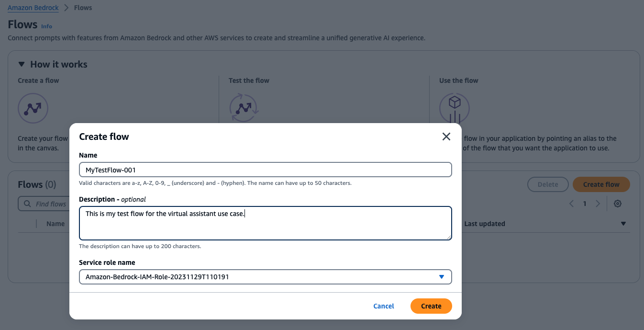Click the Test the flow cycle icon
The height and width of the screenshot is (330, 644).
[244, 108]
